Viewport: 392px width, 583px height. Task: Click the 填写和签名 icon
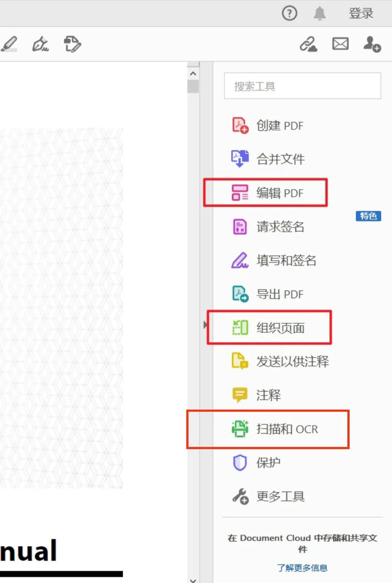[x=240, y=260]
